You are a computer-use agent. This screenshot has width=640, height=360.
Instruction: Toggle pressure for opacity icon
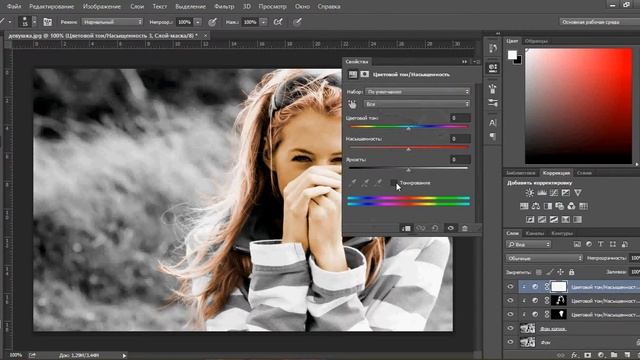[212, 22]
